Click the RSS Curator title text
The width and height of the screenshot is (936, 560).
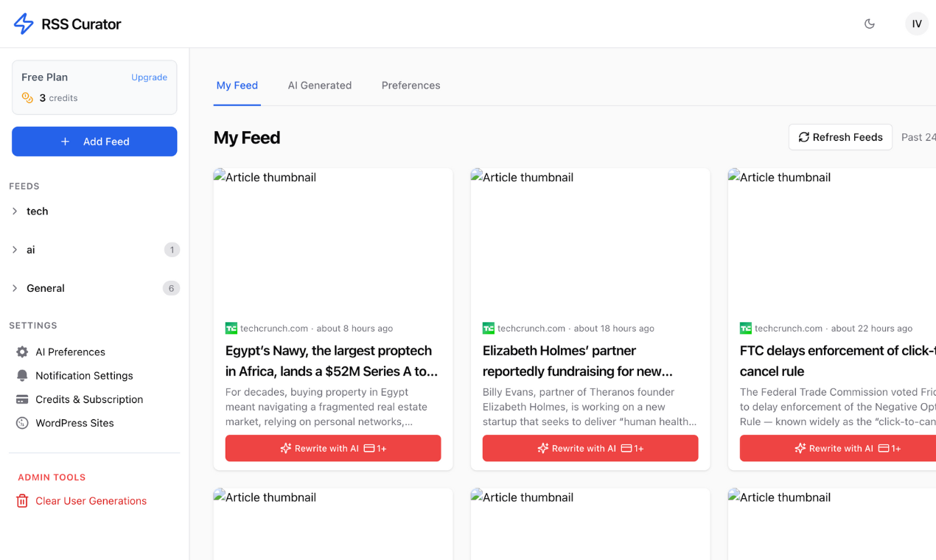click(x=81, y=24)
